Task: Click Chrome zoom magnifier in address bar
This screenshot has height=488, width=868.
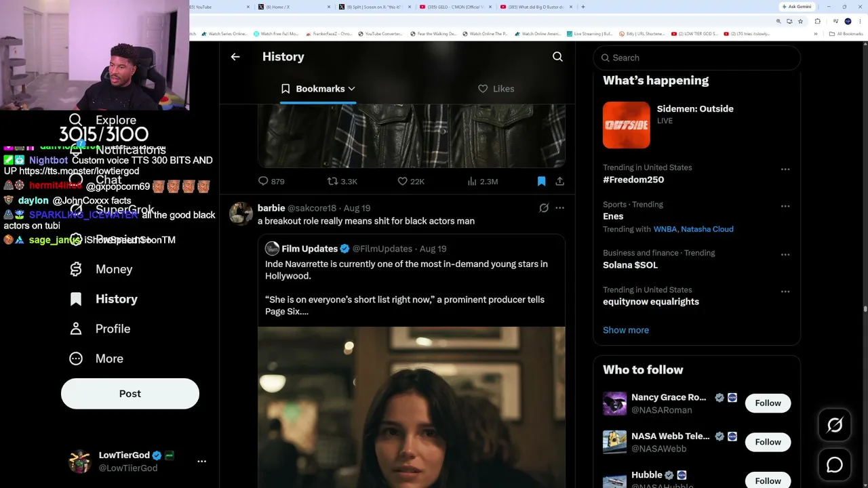Action: tap(778, 21)
